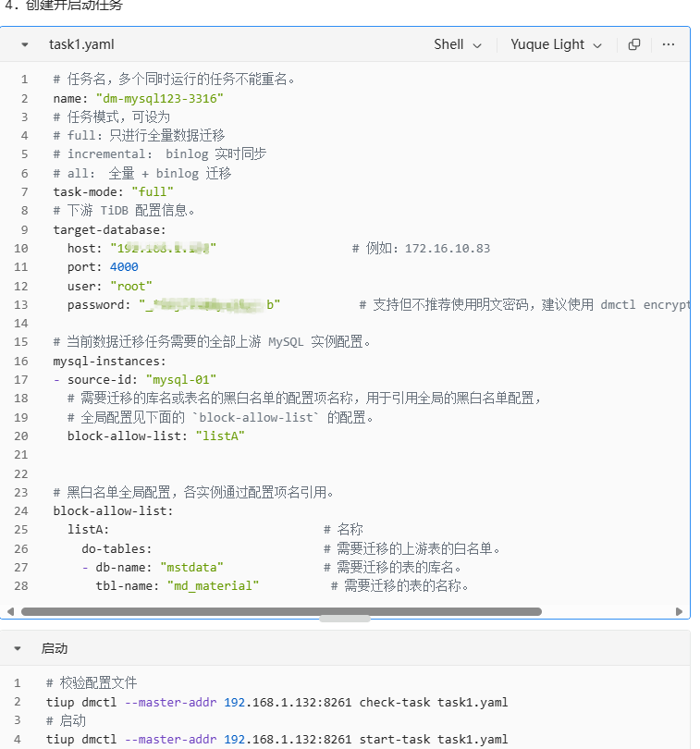Click the # 启动 comment in lower block
The image size is (700, 749).
(66, 720)
